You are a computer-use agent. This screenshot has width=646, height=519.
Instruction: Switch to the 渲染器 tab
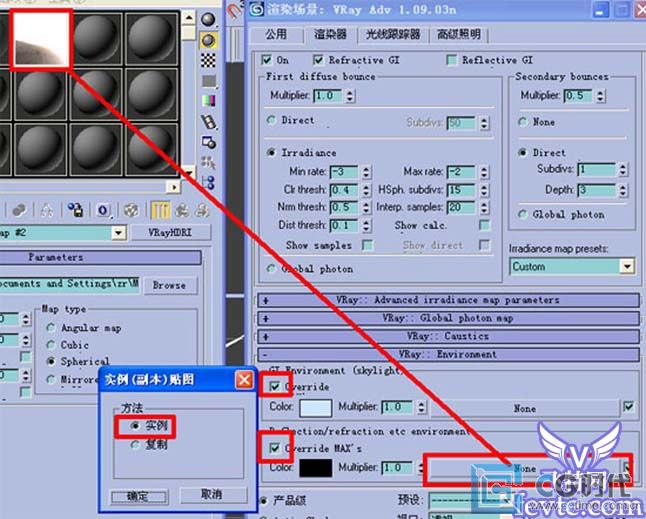click(x=330, y=34)
